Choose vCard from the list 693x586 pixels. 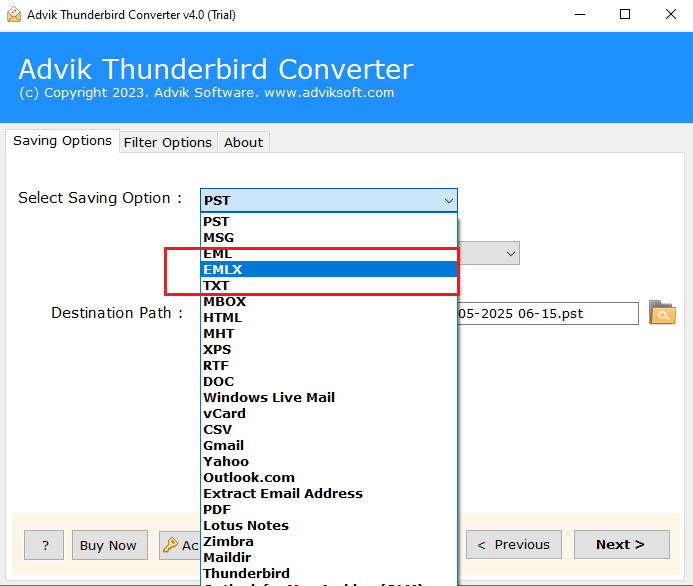(329, 414)
